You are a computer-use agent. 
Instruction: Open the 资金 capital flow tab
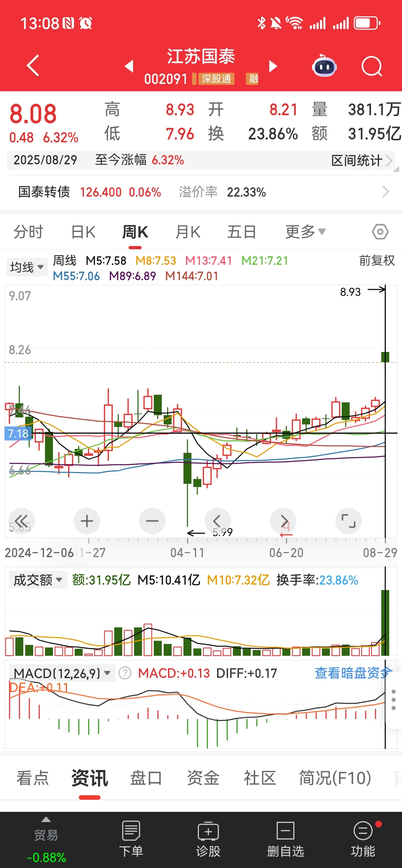tap(203, 778)
